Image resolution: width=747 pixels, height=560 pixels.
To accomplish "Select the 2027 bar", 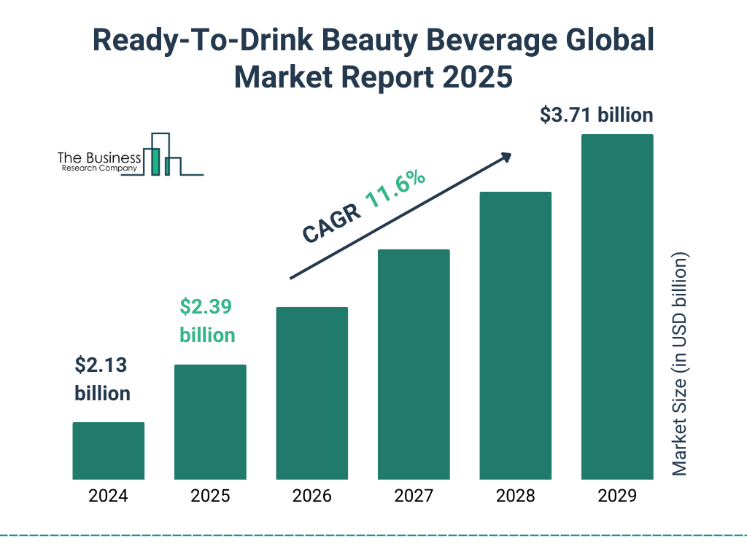I will point(414,364).
